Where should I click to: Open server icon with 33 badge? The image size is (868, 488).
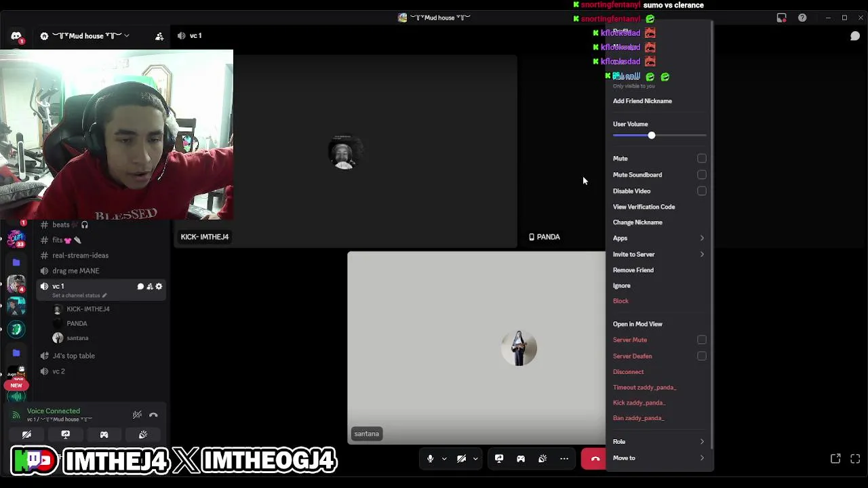(16, 239)
